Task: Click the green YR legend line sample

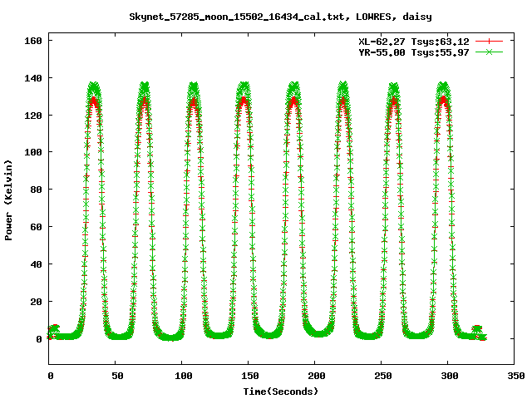Action: 489,52
